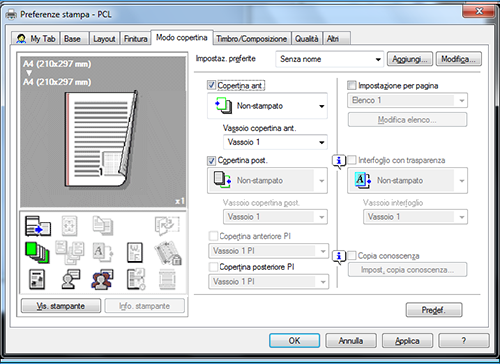Open the Copertina post. Non-stampato dropdown
Screen dimensions: 500x364
267,181
